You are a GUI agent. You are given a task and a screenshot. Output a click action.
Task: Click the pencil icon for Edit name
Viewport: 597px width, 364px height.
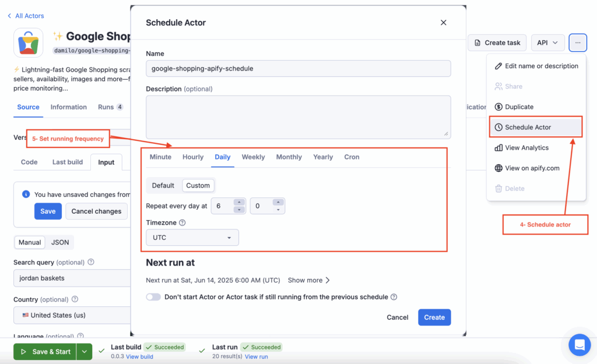(498, 66)
